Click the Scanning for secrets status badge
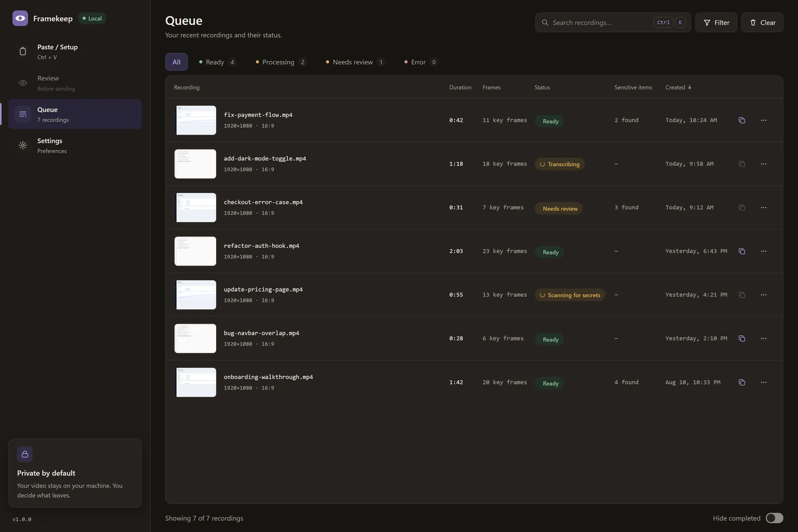Viewport: 798px width, 532px height. coord(570,295)
